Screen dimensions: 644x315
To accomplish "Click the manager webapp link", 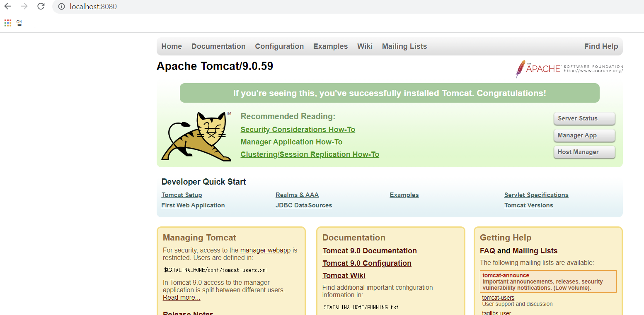I will [x=265, y=250].
